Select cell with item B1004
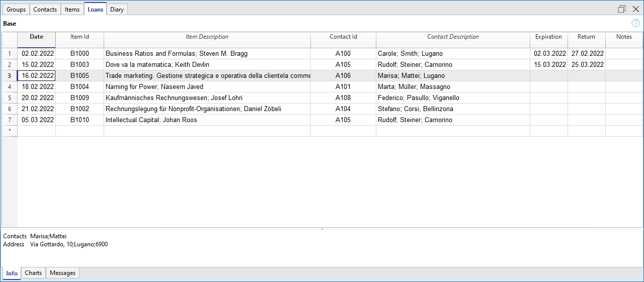This screenshot has height=282, width=644. coord(79,87)
